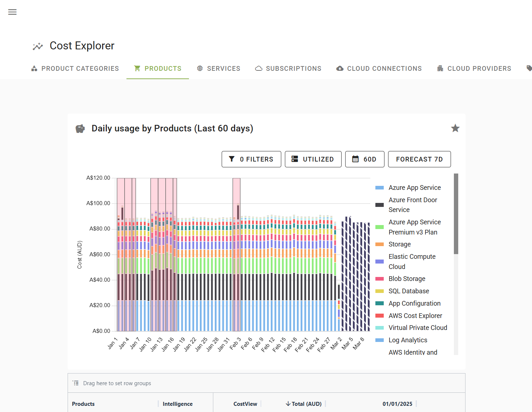532x412 pixels.
Task: Click the piggy bank icon beside chart title
Action: point(80,129)
